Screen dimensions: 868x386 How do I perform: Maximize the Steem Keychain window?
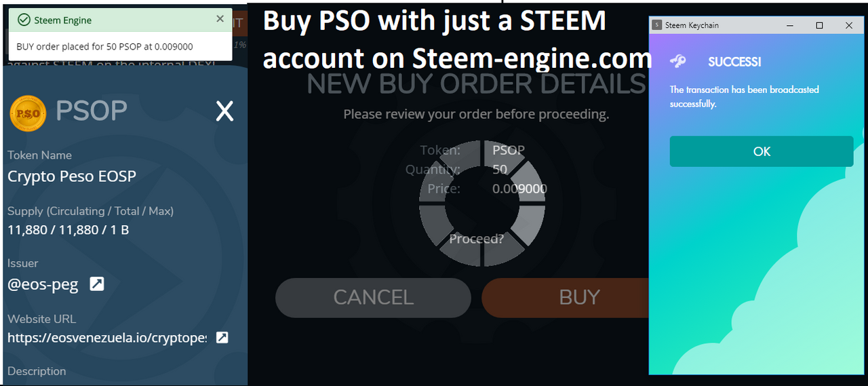819,25
